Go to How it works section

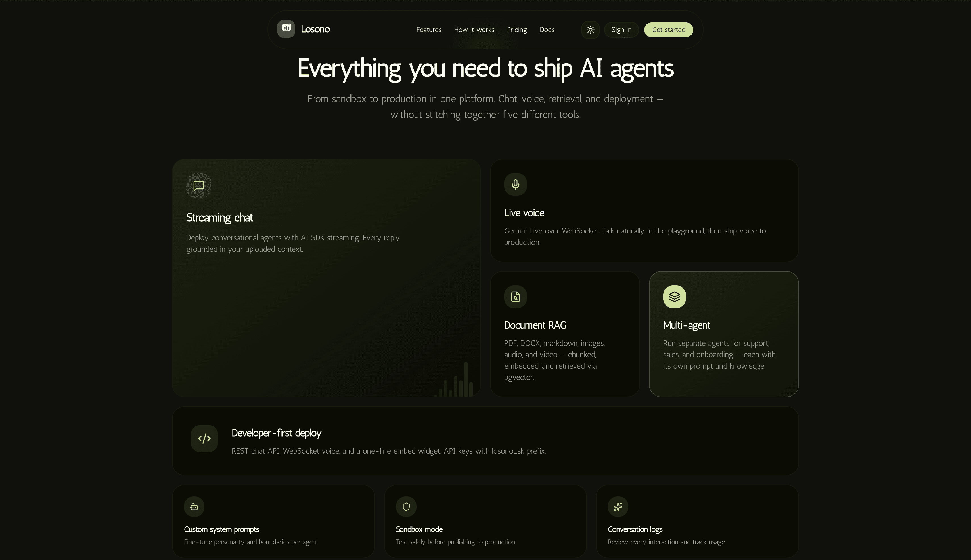coord(474,30)
